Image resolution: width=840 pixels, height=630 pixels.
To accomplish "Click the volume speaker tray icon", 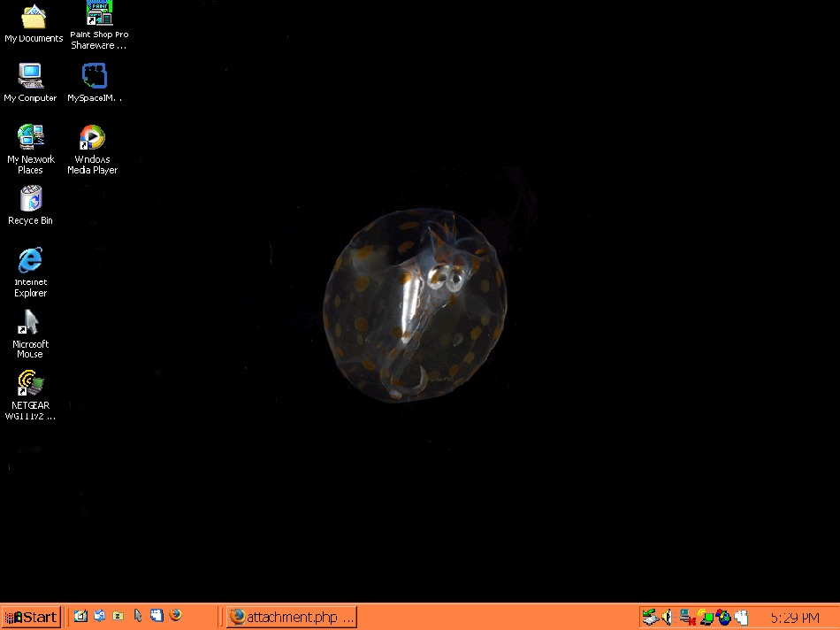I will 667,617.
